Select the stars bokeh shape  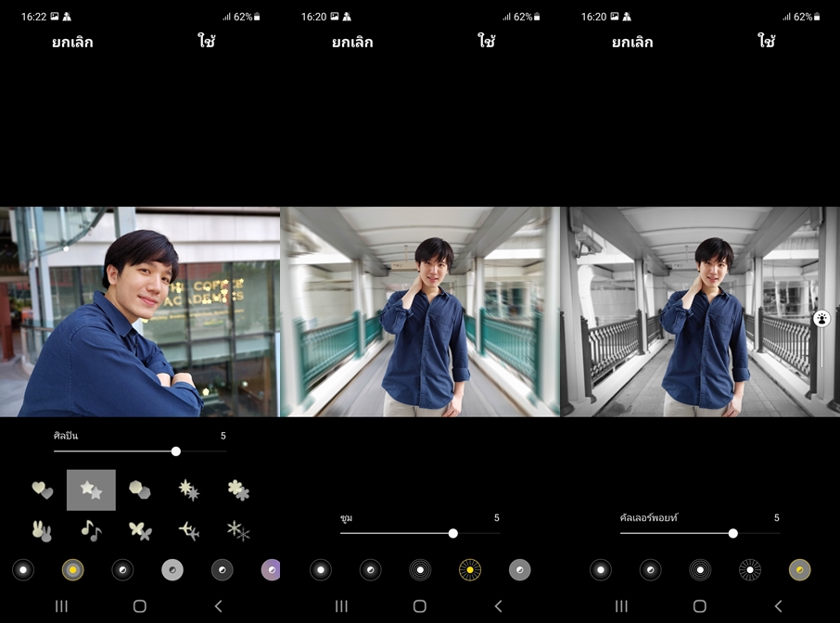(91, 489)
